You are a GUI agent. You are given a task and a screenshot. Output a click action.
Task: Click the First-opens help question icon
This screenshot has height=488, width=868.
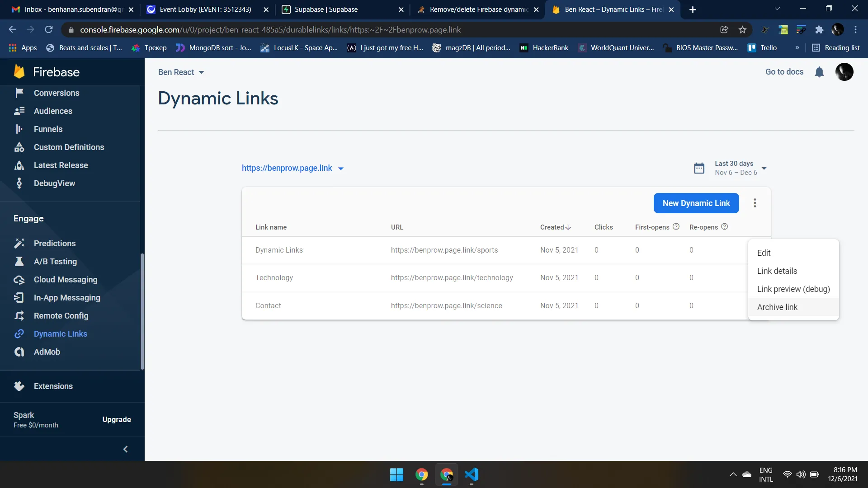tap(676, 227)
